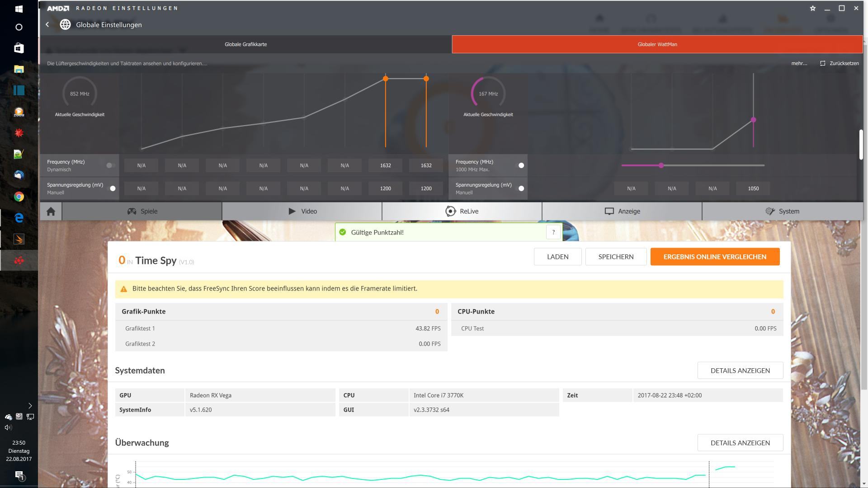Screen dimensions: 868x488
Task: Launch the Windows Store from the taskbar
Action: (x=19, y=48)
